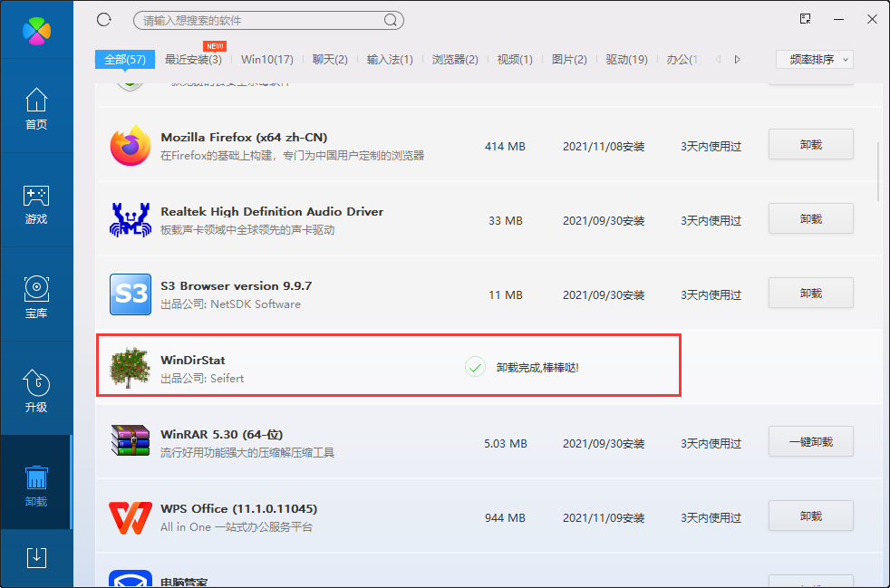Switch to the 聊天(2) tab
The width and height of the screenshot is (890, 588).
330,60
